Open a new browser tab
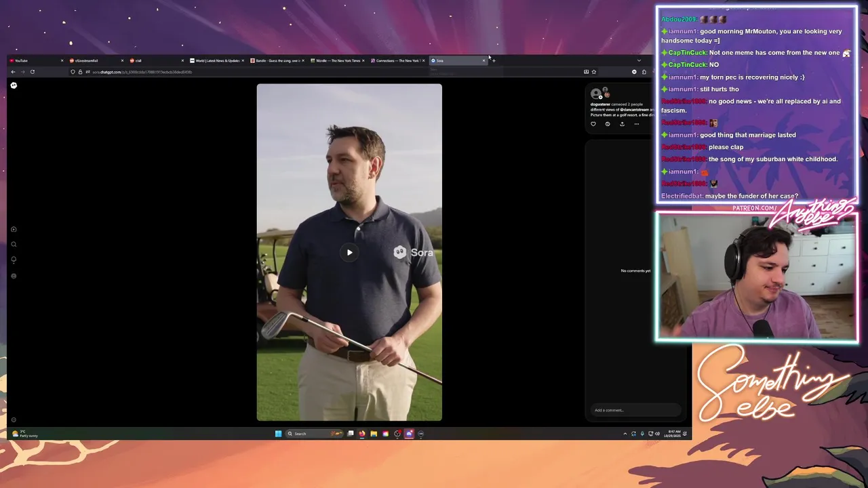Screen dimensions: 868x488 click(494, 60)
